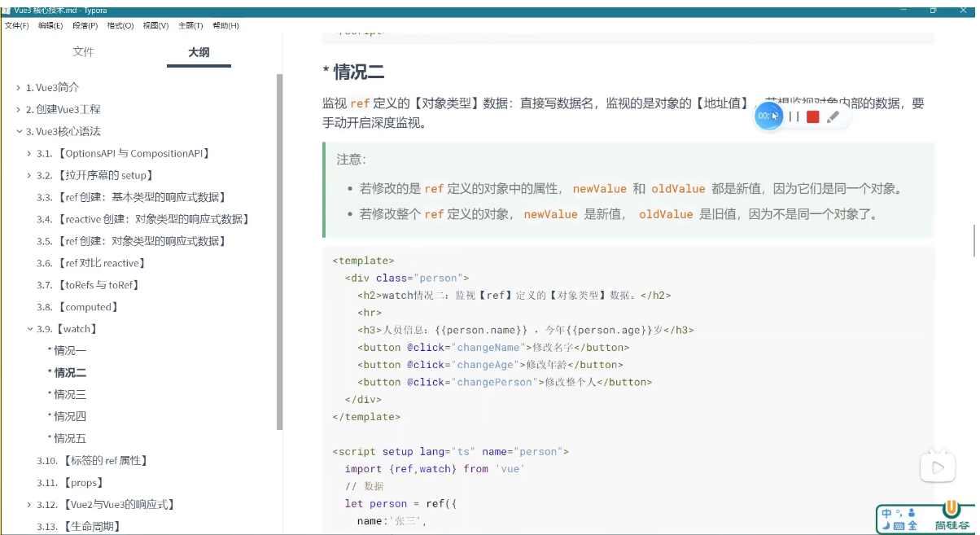Image resolution: width=980 pixels, height=535 pixels.
Task: Select outline entry * 情况三
Action: (67, 395)
